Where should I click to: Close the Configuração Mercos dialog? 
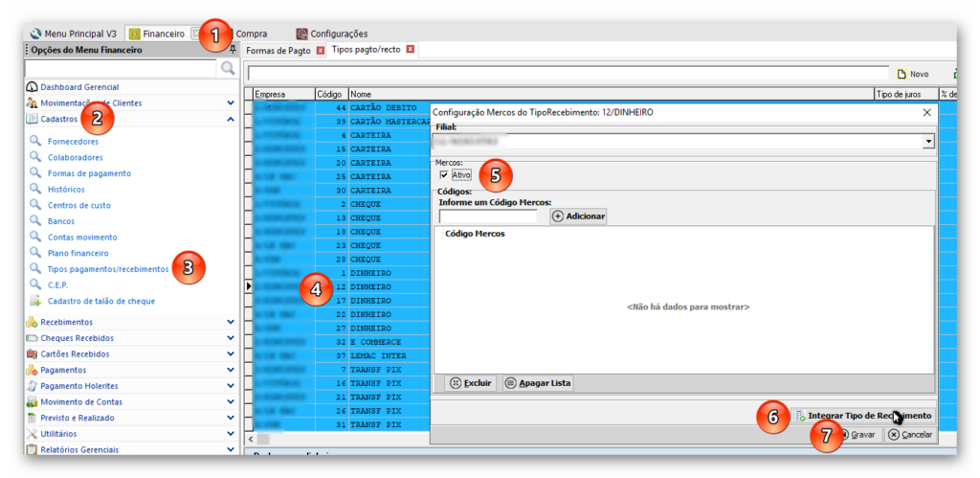pyautogui.click(x=926, y=113)
